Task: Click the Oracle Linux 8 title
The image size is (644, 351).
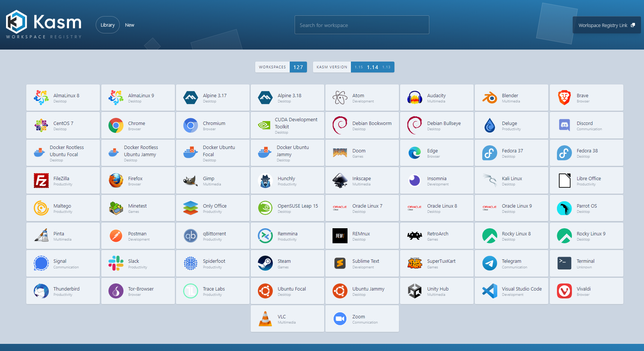Action: [x=442, y=206]
